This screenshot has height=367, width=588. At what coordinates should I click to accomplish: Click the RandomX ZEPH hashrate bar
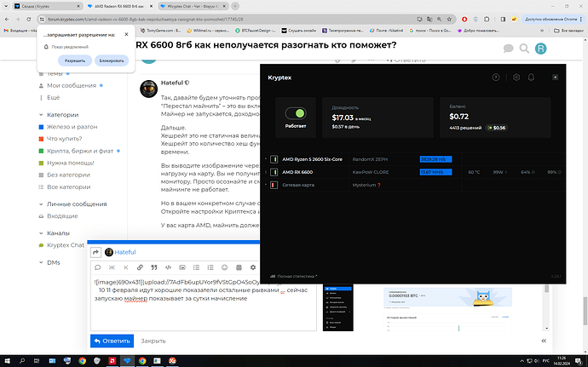(435, 159)
